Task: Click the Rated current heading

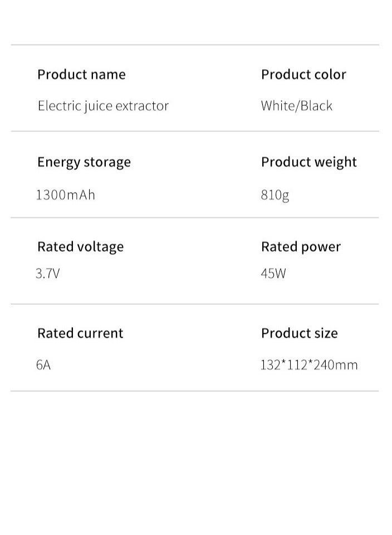Action: [x=80, y=333]
